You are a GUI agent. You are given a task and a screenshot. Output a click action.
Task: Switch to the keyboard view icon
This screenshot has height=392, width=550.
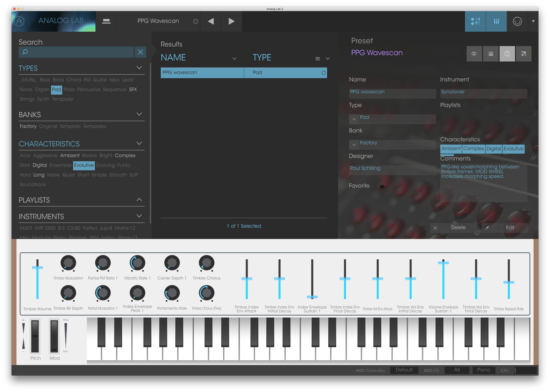click(x=496, y=21)
